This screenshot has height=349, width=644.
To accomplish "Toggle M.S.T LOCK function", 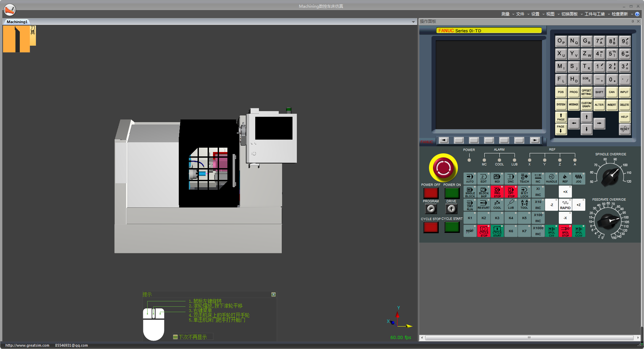I will pyautogui.click(x=524, y=192).
